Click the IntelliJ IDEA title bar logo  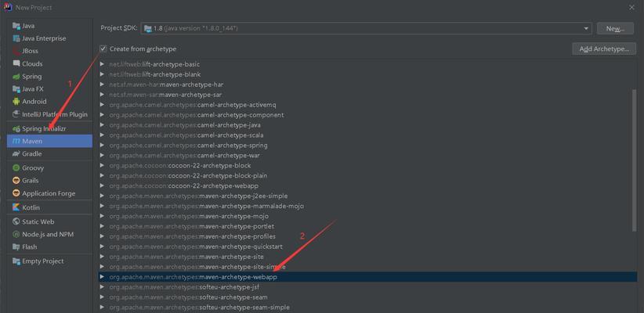coord(8,7)
